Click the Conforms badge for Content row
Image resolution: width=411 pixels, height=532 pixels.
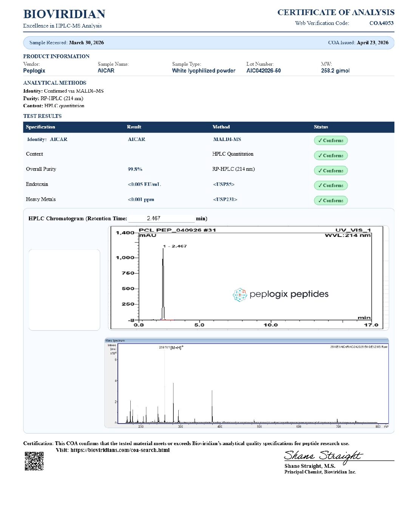pyautogui.click(x=331, y=155)
